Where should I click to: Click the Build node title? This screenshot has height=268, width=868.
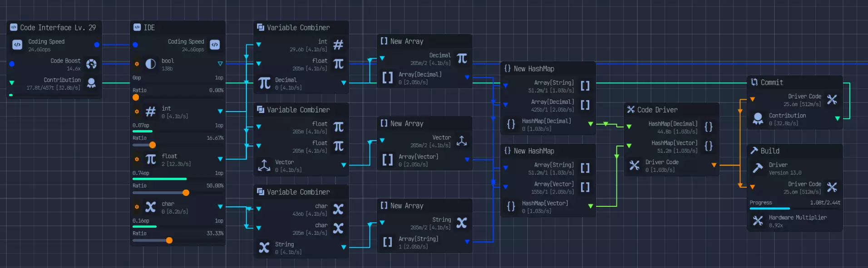(x=770, y=151)
